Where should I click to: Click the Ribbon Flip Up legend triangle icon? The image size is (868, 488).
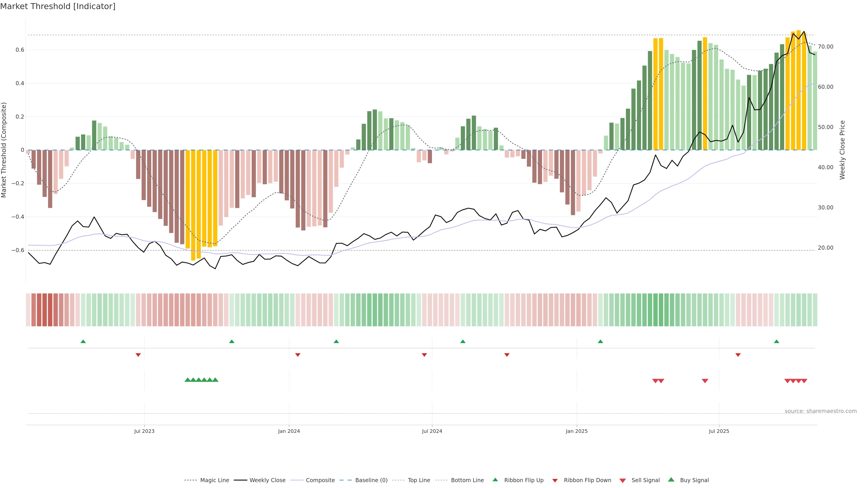pyautogui.click(x=495, y=480)
